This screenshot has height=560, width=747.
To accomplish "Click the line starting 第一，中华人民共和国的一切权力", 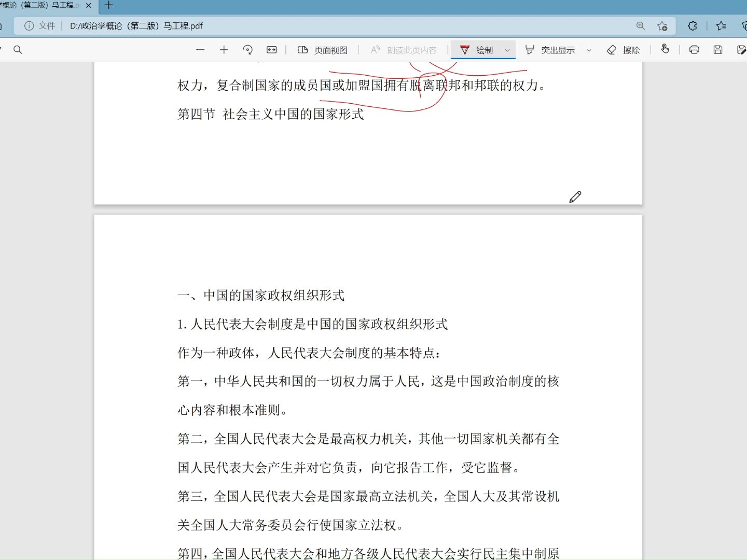I will click(368, 382).
